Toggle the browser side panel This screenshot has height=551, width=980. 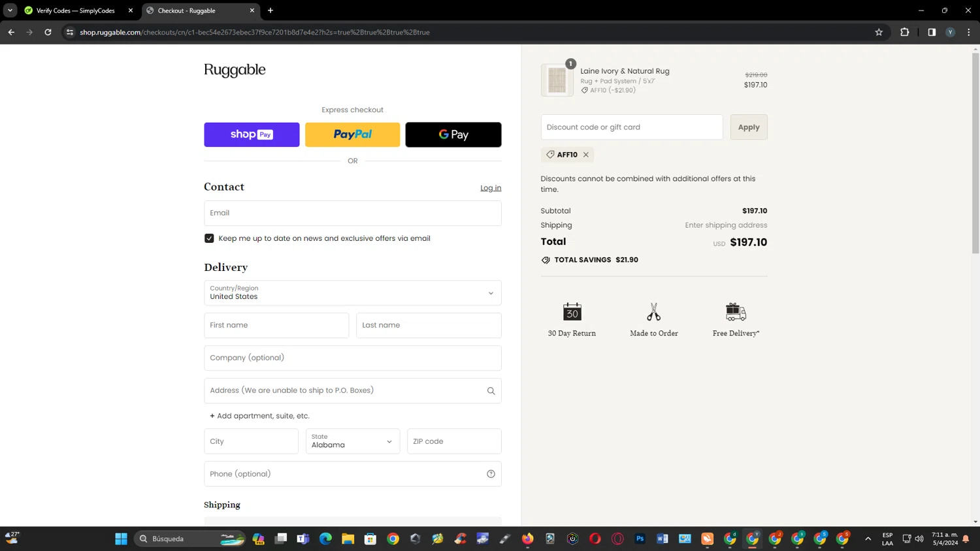point(932,32)
